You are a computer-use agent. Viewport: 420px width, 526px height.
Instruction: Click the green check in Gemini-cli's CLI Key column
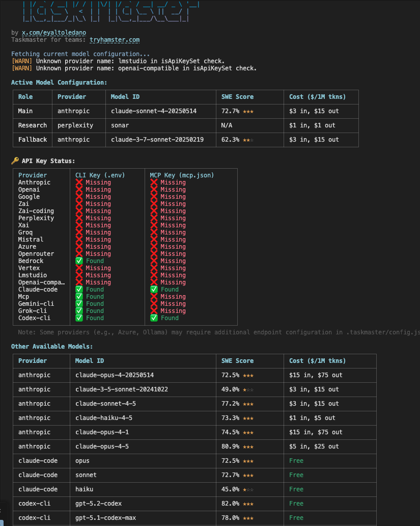pos(79,304)
